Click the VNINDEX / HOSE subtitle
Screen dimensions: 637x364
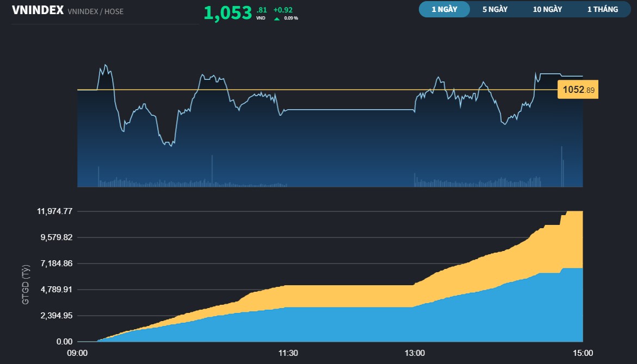(x=95, y=11)
